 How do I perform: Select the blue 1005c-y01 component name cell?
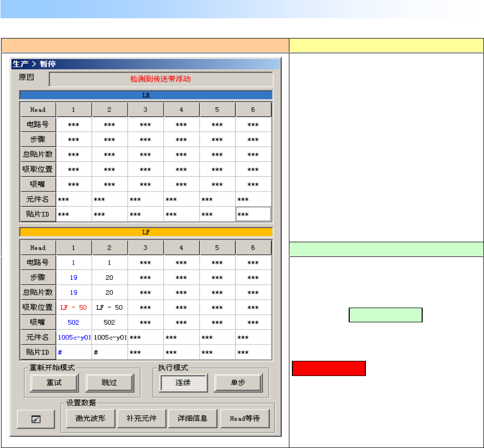(74, 338)
